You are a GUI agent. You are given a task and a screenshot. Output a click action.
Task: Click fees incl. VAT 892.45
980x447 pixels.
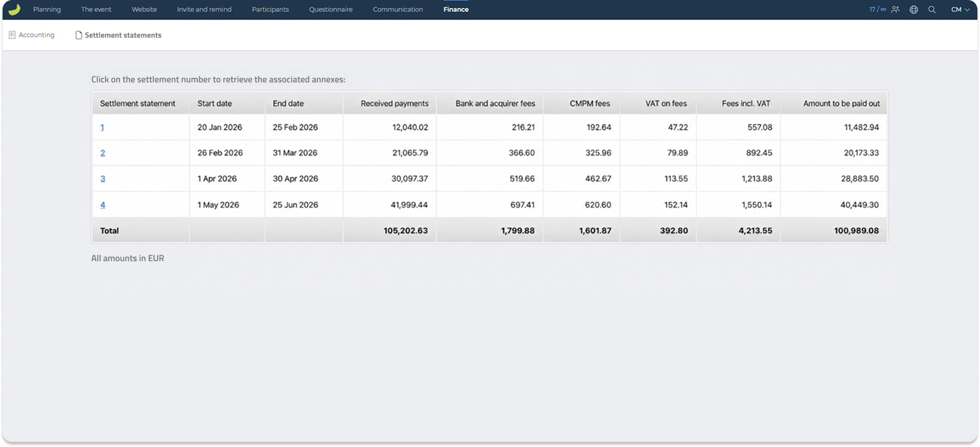[x=760, y=153]
